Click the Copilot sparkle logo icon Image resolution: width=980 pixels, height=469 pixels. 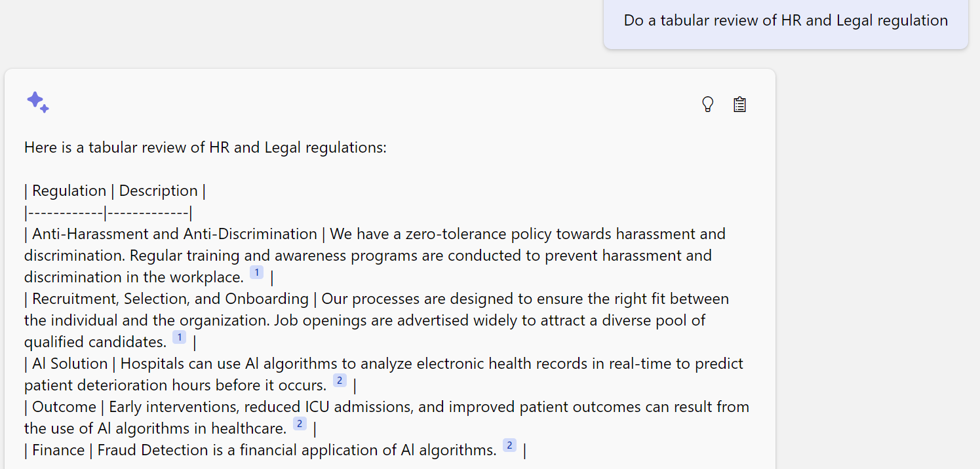click(x=37, y=102)
